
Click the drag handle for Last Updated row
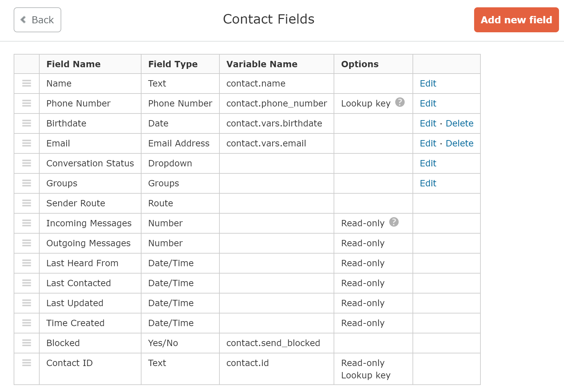[27, 303]
